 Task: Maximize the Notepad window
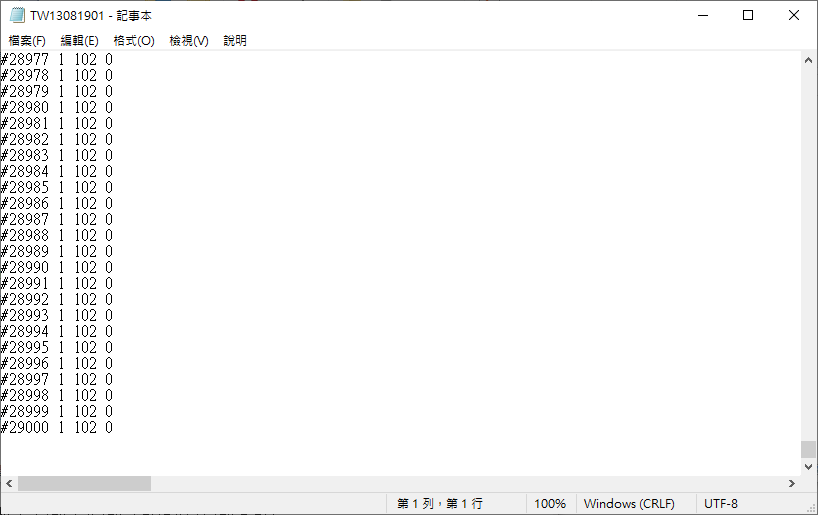pos(748,15)
